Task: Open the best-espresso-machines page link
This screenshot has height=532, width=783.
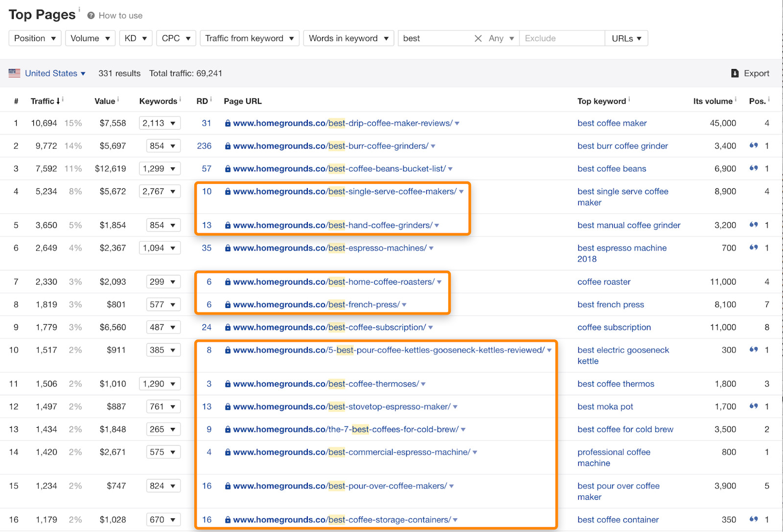Action: 330,248
